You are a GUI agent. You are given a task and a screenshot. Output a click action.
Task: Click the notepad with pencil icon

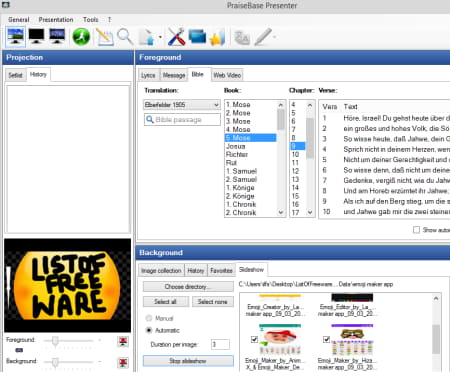pyautogui.click(x=105, y=37)
